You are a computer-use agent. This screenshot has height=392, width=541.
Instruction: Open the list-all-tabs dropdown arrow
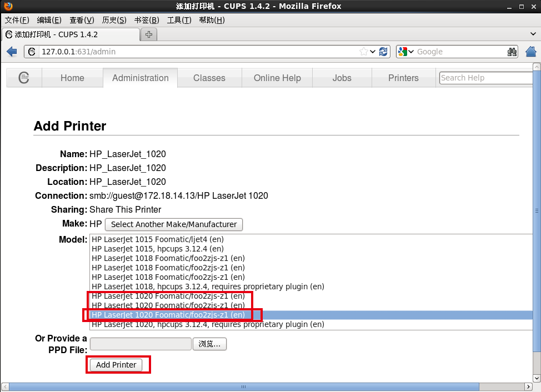[533, 34]
